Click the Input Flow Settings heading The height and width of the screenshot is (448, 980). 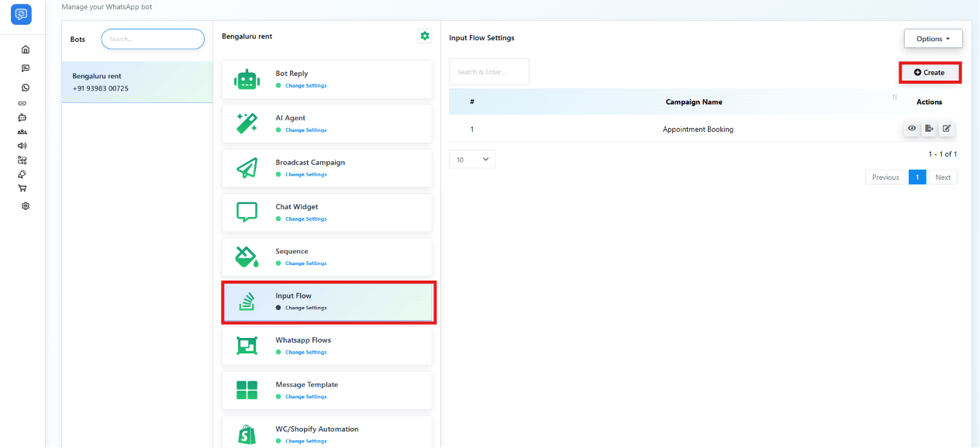(481, 38)
